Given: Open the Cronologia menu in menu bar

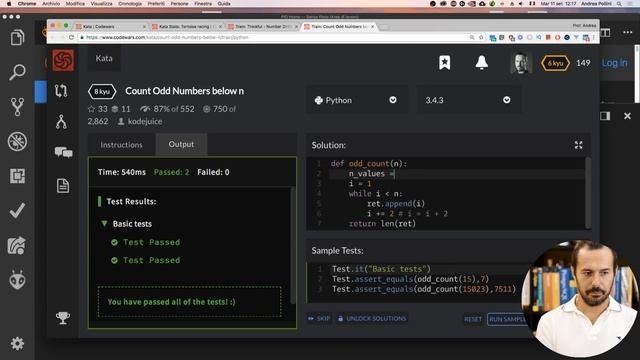Looking at the screenshot, I should (x=130, y=4).
